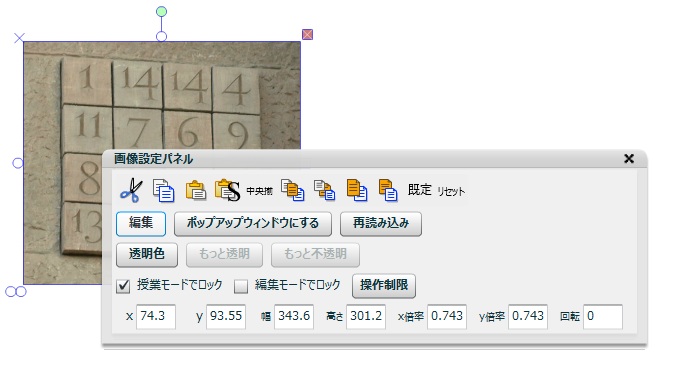Uncheck 授業モードでロック checkbox
This screenshot has width=674, height=367.
[123, 286]
